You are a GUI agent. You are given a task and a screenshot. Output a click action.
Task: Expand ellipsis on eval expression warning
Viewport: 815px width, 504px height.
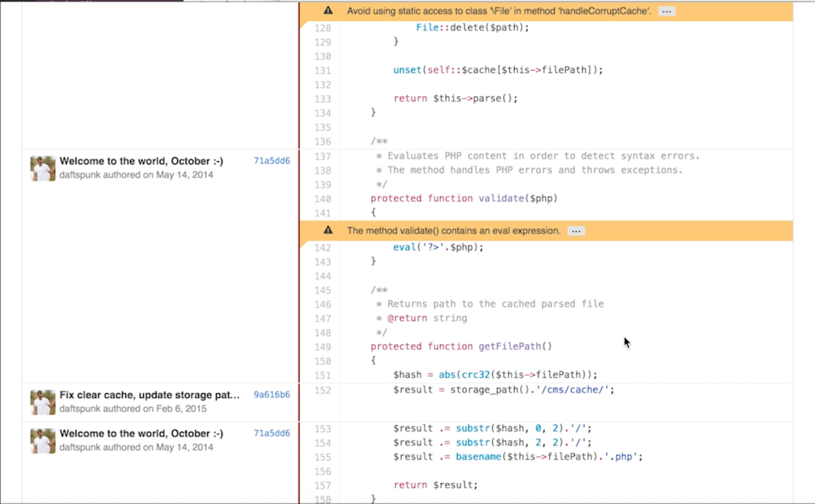(x=576, y=231)
